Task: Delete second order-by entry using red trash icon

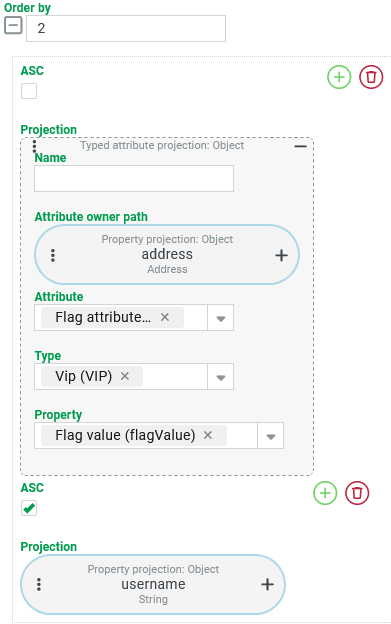Action: coord(357,493)
